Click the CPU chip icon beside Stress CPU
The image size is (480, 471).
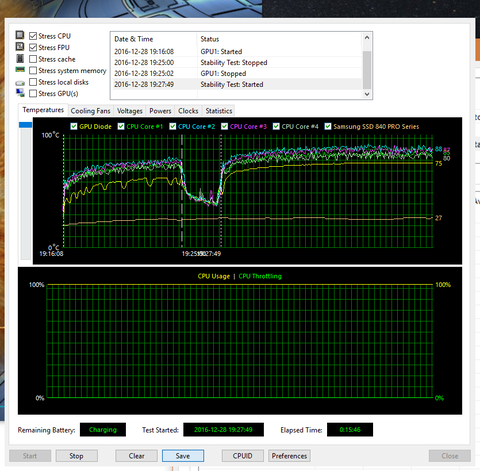tap(20, 35)
